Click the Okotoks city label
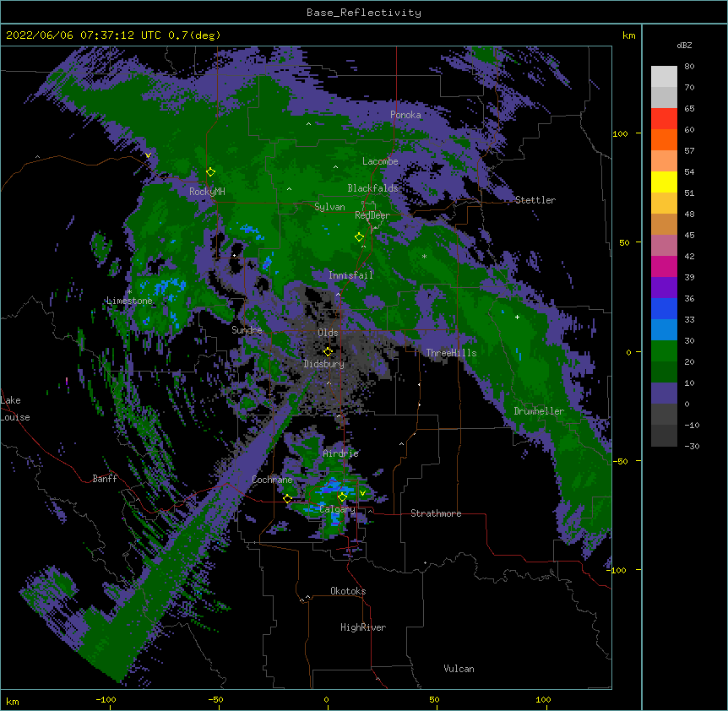The image size is (728, 711). [348, 591]
